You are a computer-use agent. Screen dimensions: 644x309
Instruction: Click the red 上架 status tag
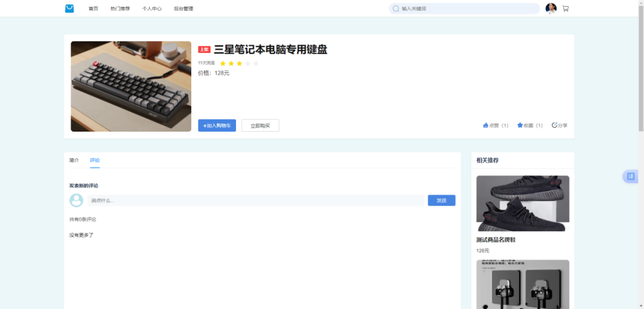pyautogui.click(x=204, y=49)
